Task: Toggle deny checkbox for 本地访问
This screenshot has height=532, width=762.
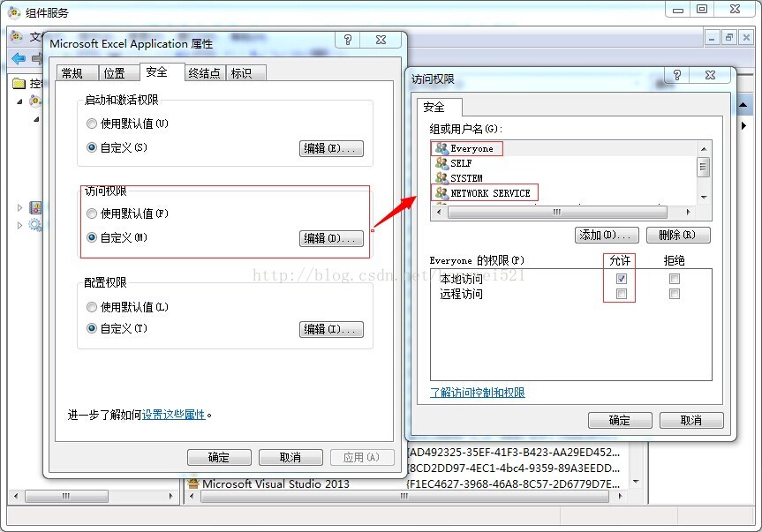Action: tap(674, 279)
